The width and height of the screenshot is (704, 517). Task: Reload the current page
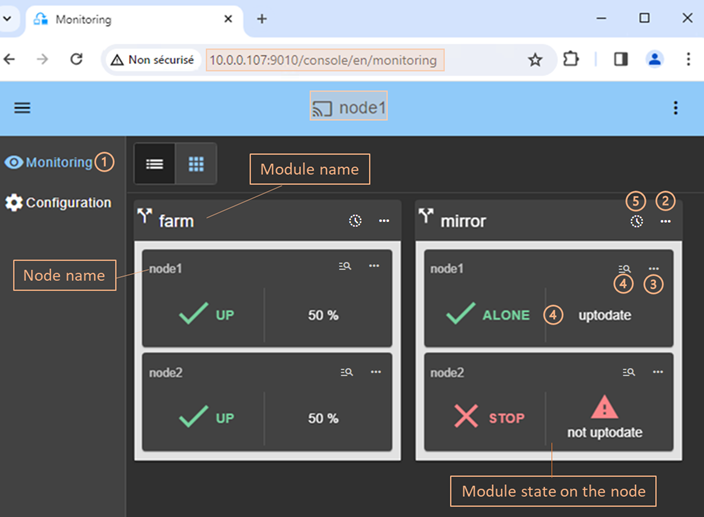coord(76,60)
